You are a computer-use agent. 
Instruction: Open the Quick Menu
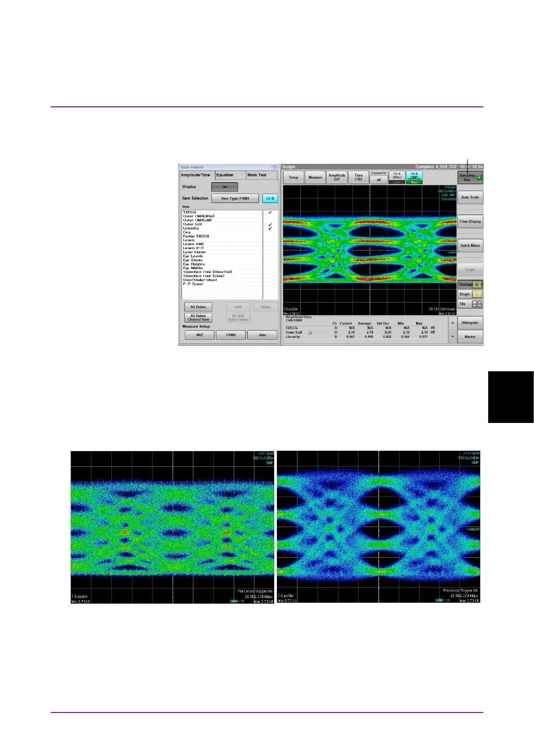(470, 246)
